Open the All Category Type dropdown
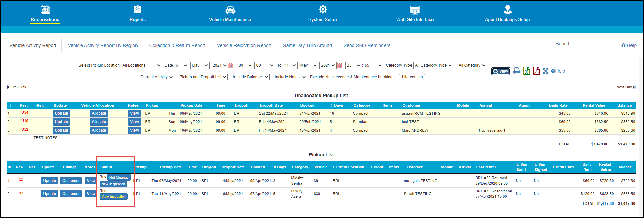The width and height of the screenshot is (644, 218). click(433, 65)
